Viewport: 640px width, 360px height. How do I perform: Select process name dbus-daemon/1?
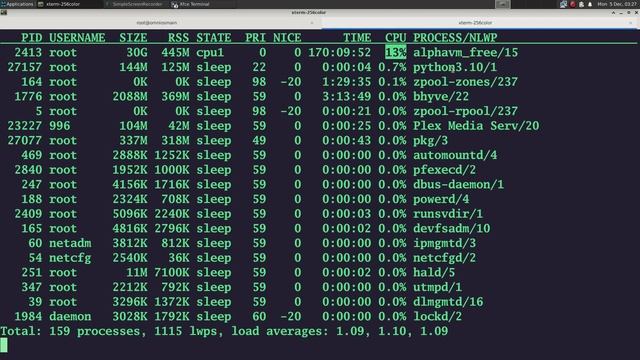(x=458, y=184)
